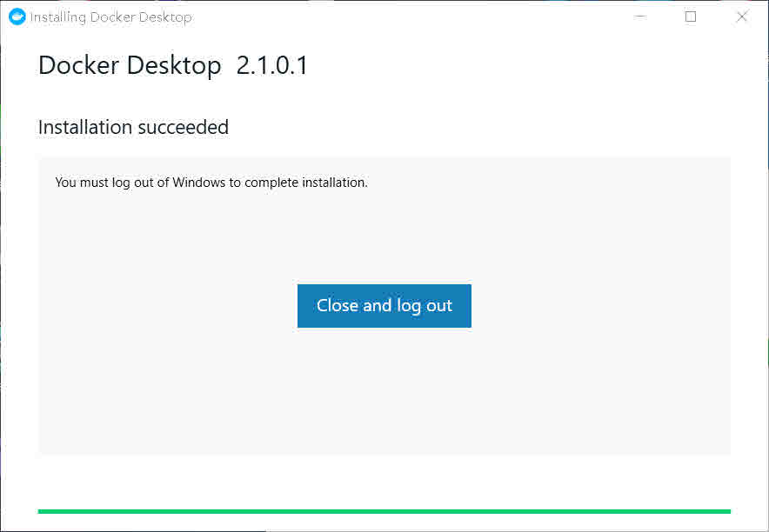Click the 'You must log out of Windows' message
This screenshot has width=769, height=532.
click(x=211, y=183)
